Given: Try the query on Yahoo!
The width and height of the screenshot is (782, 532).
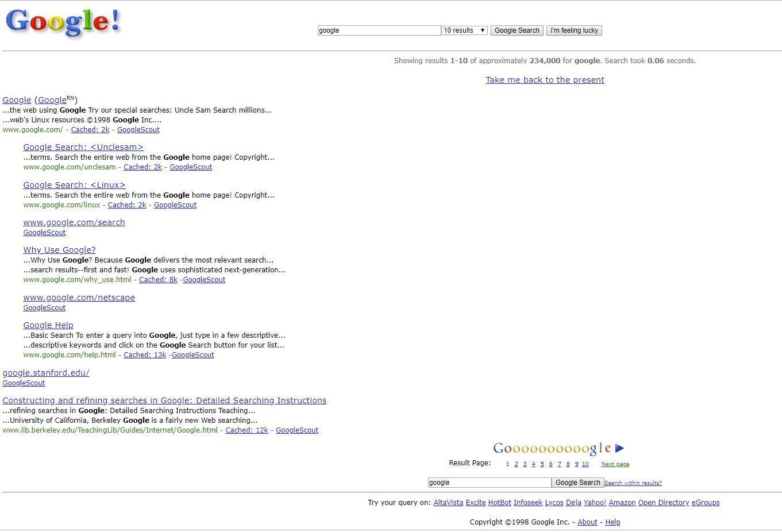Looking at the screenshot, I should tap(595, 503).
